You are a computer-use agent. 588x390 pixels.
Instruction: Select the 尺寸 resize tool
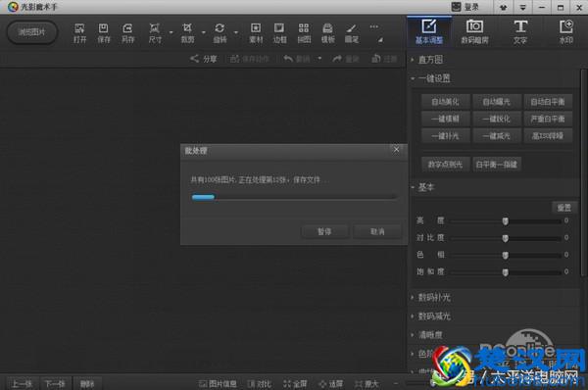pos(155,28)
